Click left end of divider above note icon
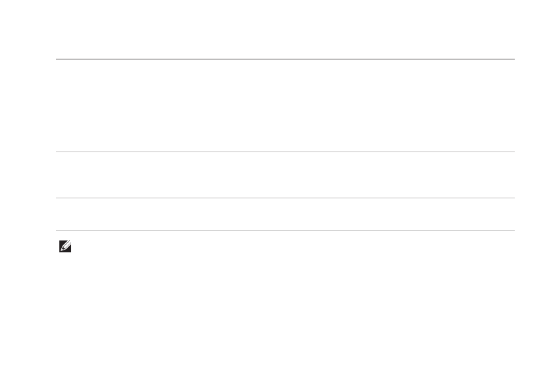Image resolution: width=553 pixels, height=392 pixels. 57,230
